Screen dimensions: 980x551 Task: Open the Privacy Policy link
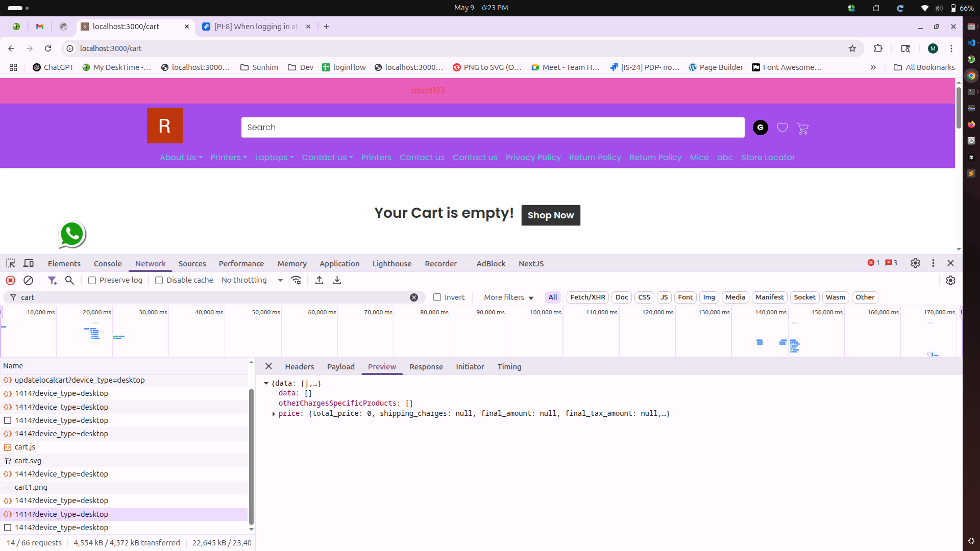pyautogui.click(x=533, y=158)
